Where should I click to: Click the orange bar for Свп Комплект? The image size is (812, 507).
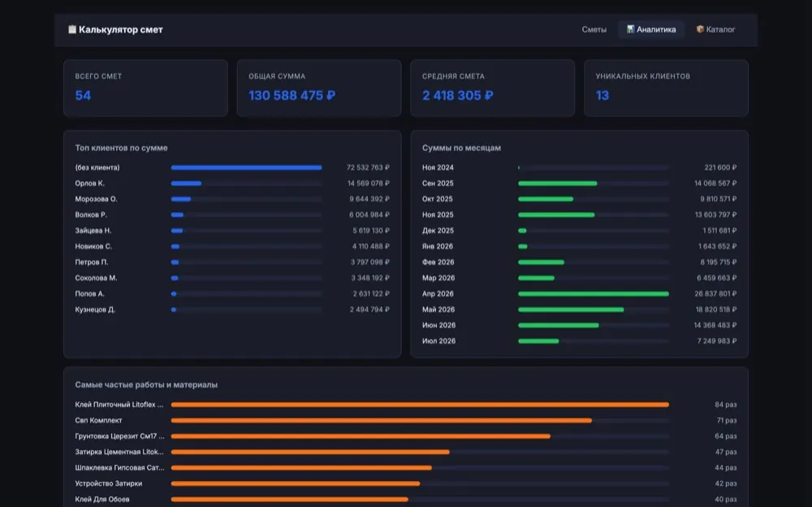[x=382, y=420]
